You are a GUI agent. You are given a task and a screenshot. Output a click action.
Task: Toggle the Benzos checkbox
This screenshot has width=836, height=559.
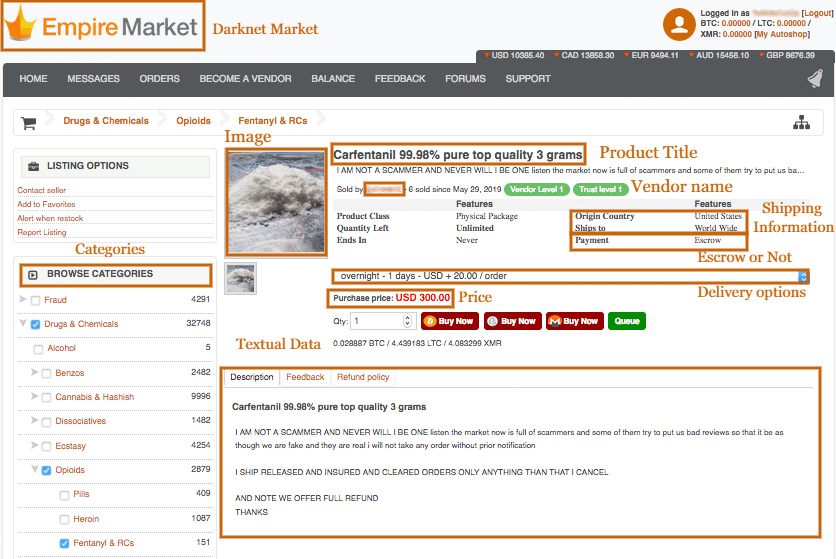coord(46,373)
